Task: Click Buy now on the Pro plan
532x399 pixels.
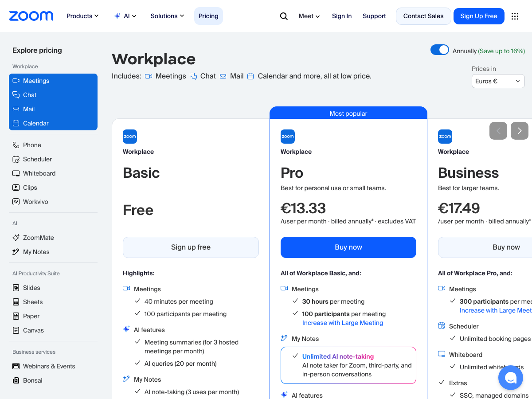Action: 348,247
